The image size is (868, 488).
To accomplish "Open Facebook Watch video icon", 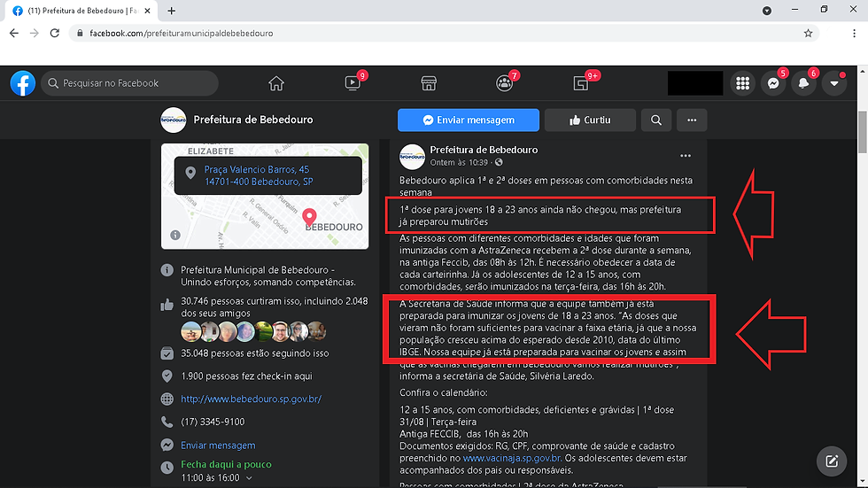I will coord(353,83).
